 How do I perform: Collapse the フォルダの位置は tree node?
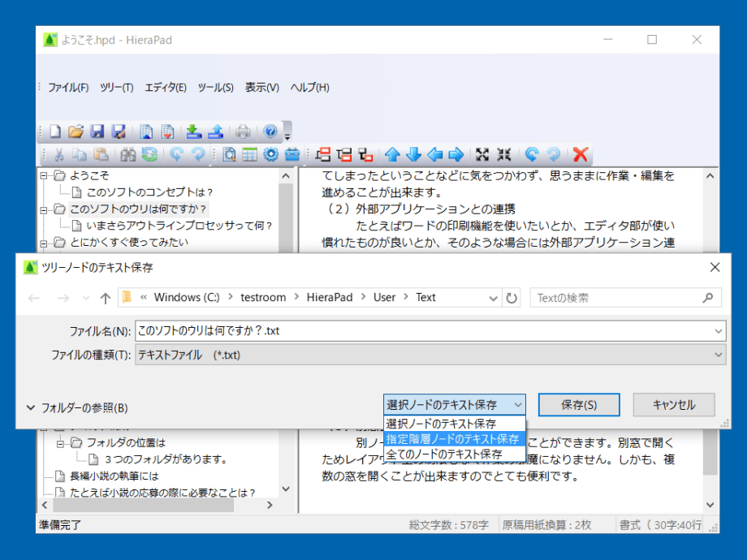pos(60,443)
